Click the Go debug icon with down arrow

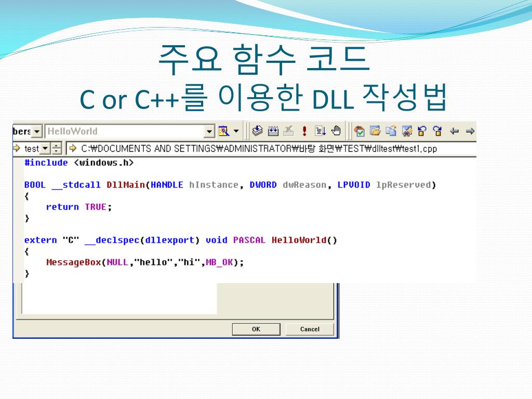coord(320,131)
